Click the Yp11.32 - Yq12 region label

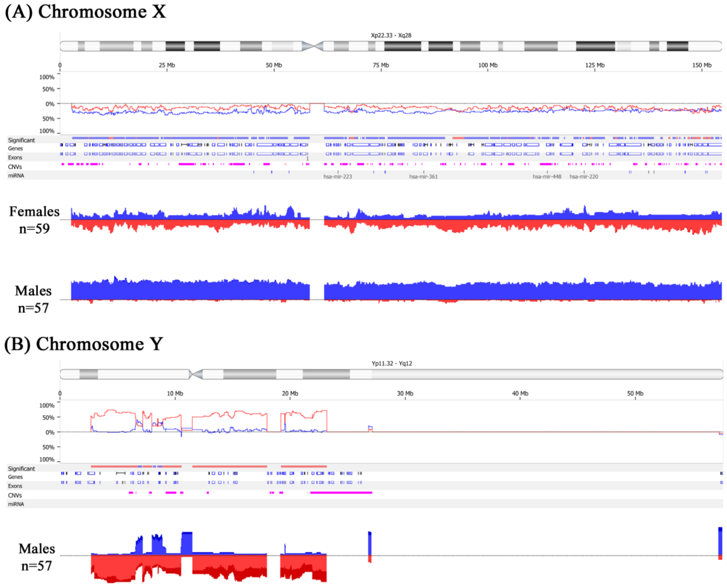click(392, 363)
